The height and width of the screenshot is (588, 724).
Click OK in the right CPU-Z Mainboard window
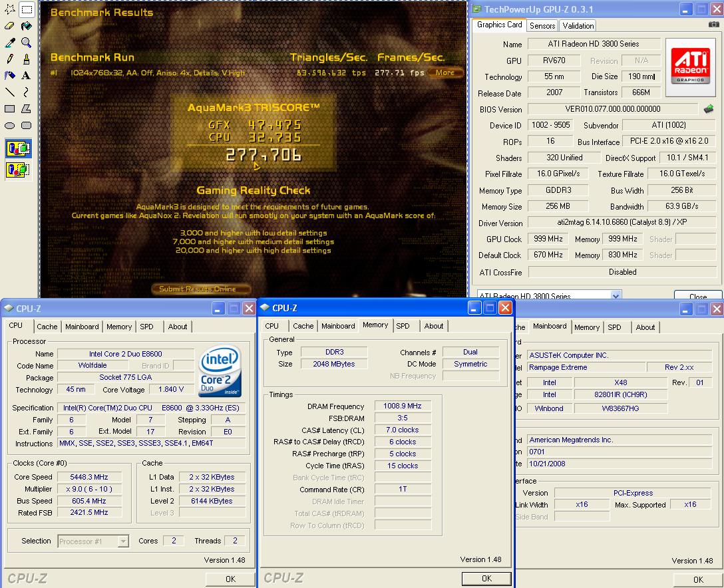pos(698,580)
